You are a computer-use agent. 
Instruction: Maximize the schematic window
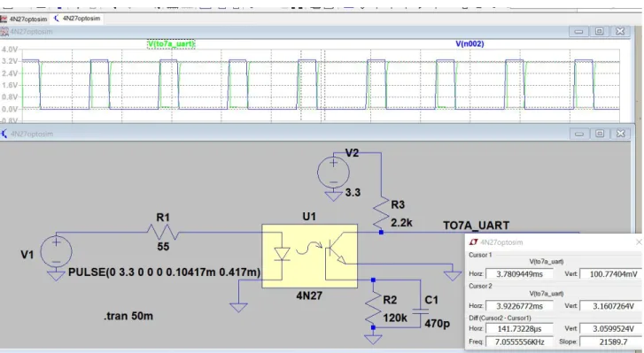click(600, 134)
